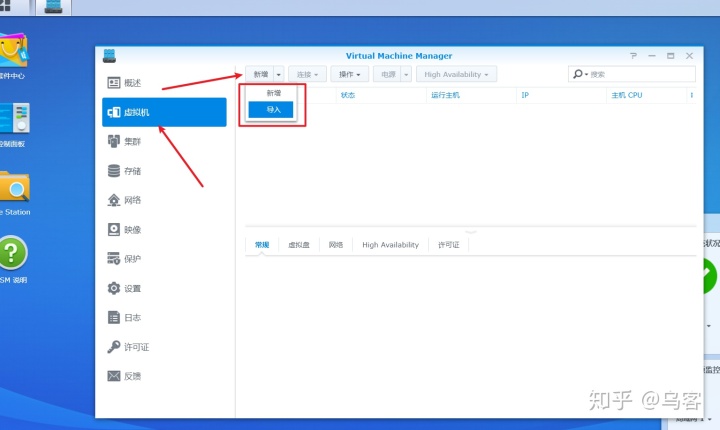The width and height of the screenshot is (720, 430).
Task: Click the 电源 power button
Action: point(387,74)
